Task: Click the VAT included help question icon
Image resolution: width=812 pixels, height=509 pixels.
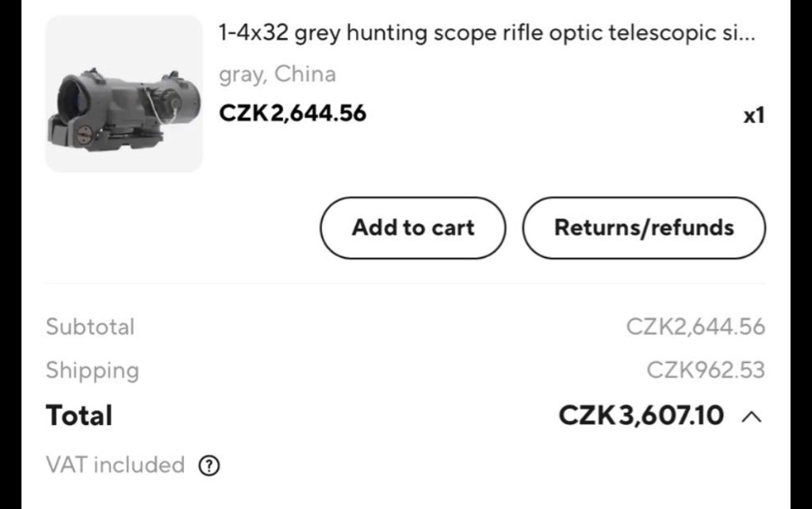Action: pyautogui.click(x=209, y=465)
